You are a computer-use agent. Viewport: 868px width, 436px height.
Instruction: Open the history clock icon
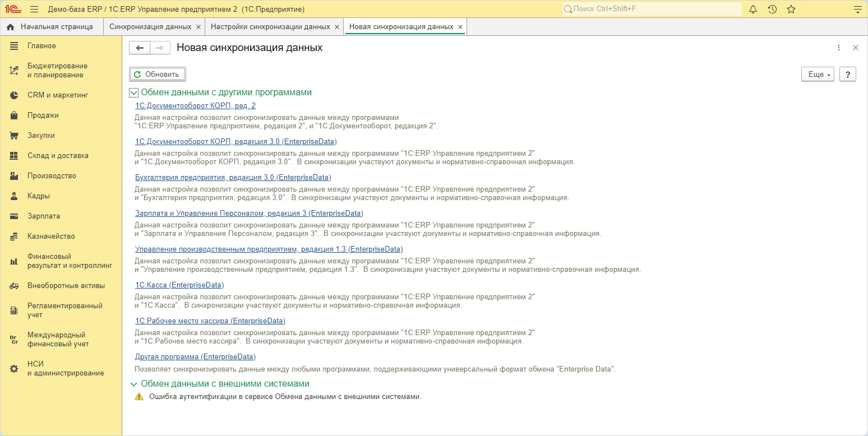pyautogui.click(x=772, y=9)
